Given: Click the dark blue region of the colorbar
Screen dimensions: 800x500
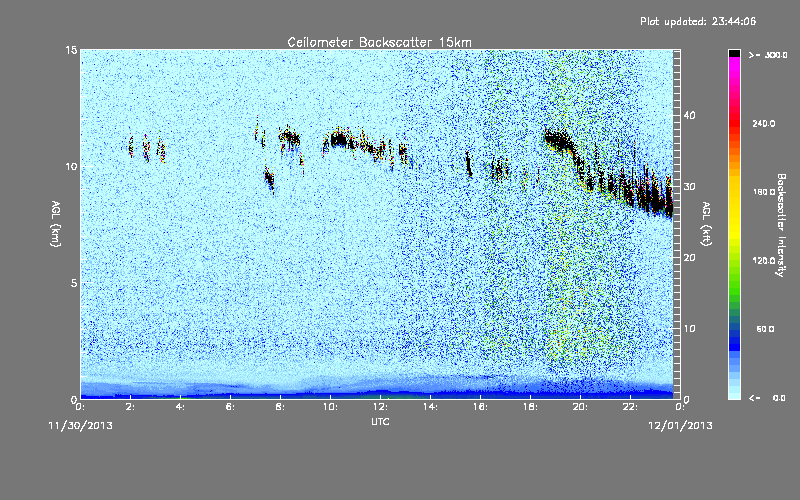Looking at the screenshot, I should pos(734,339).
